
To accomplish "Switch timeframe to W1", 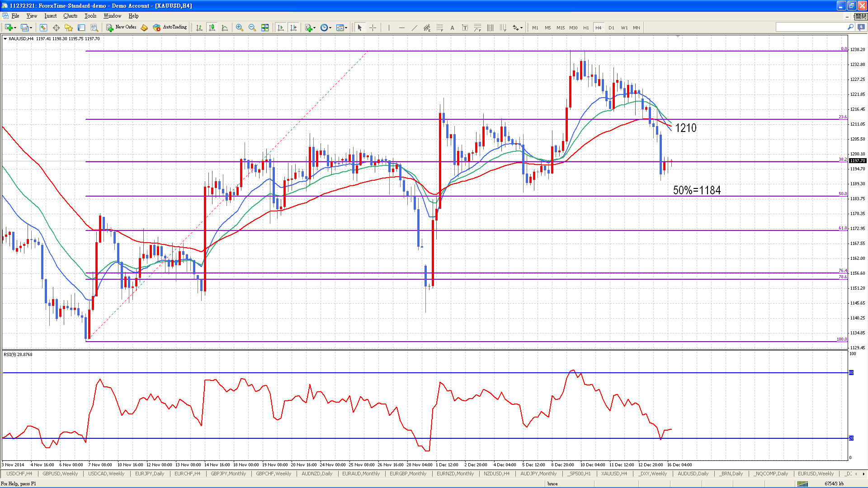I will pyautogui.click(x=624, y=28).
